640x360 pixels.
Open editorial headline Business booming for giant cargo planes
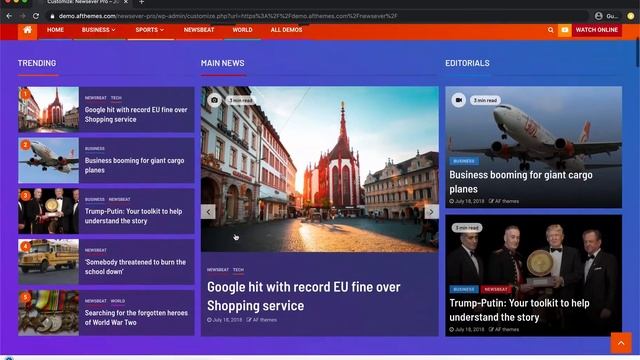520,182
